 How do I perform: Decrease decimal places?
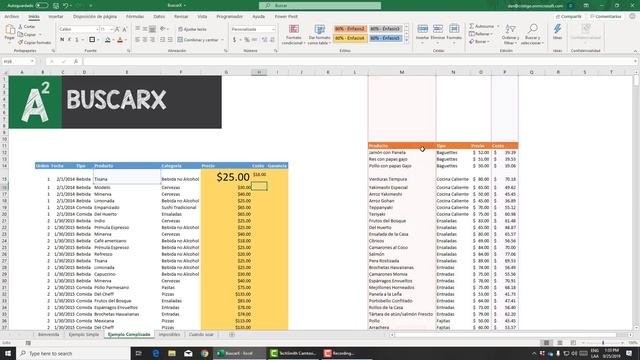click(272, 40)
